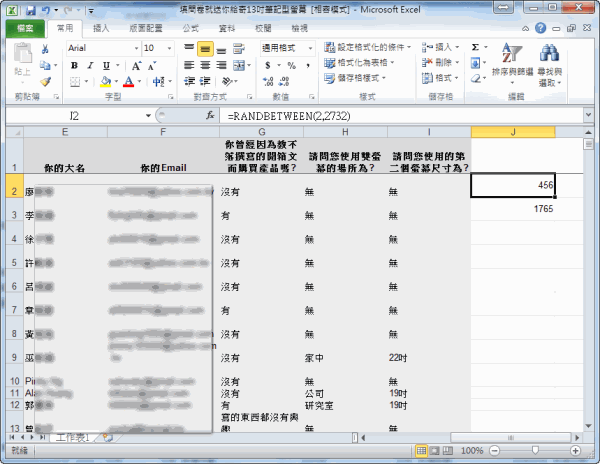Click the Increase Indent icon
The image size is (600, 464).
point(205,81)
